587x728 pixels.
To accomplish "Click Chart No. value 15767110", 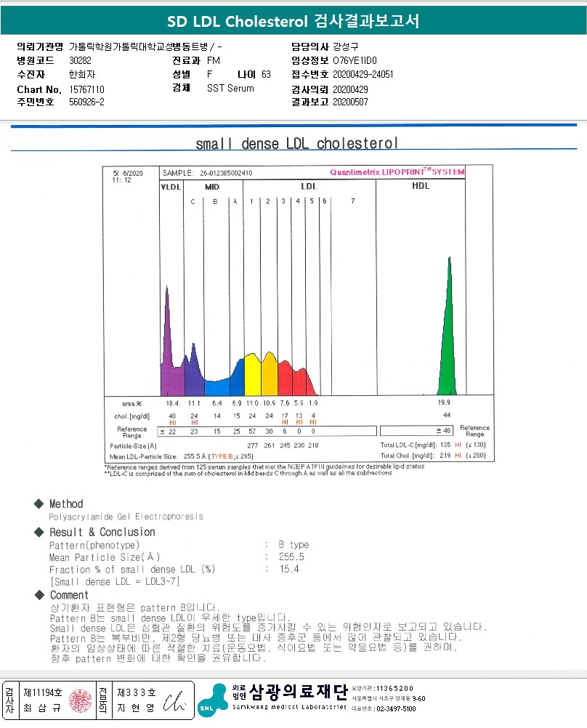I will tap(87, 89).
